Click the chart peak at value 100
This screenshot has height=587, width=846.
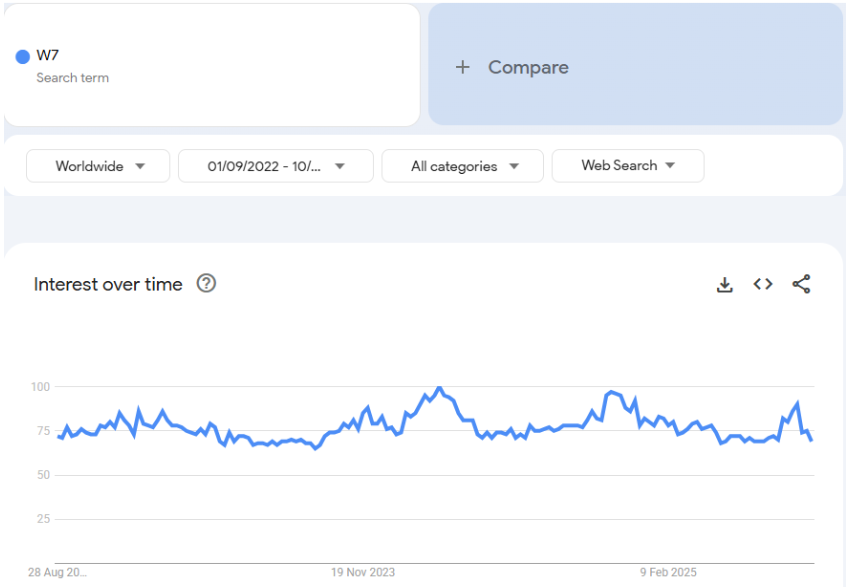(439, 387)
